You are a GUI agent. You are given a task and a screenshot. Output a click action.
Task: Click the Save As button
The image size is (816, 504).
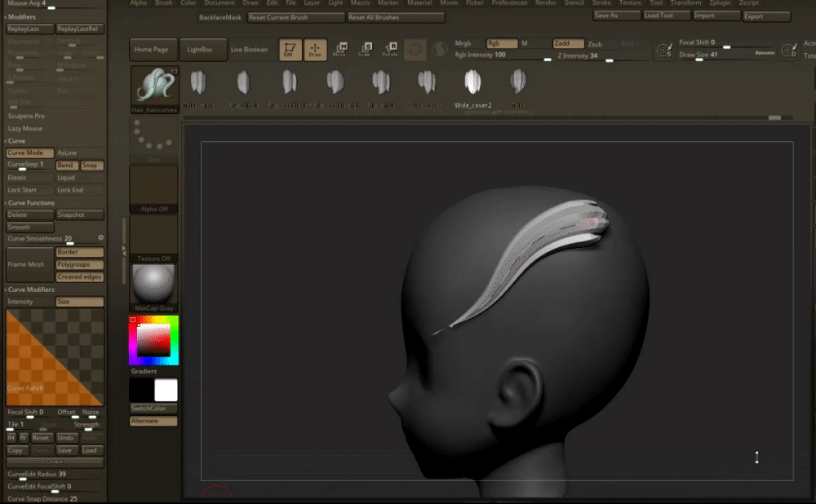(x=617, y=16)
